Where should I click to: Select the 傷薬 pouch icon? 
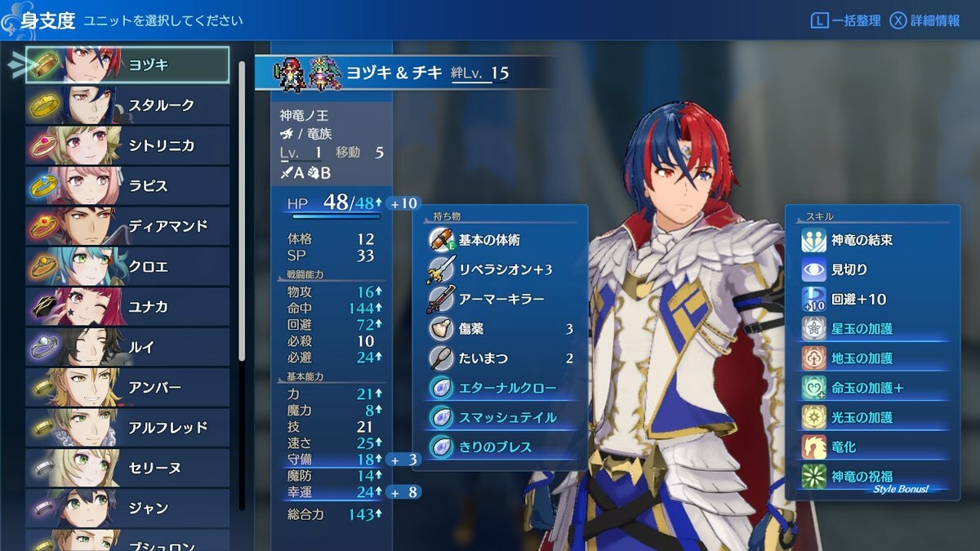441,328
